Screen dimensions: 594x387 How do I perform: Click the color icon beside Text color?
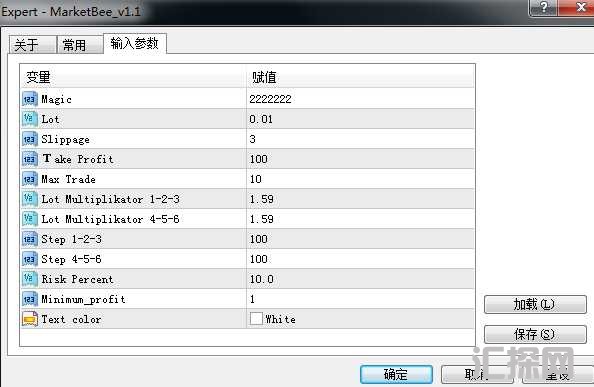(x=30, y=319)
